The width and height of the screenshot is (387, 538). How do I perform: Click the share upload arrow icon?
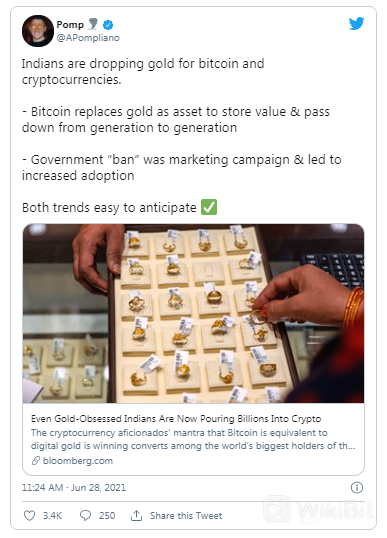(136, 515)
